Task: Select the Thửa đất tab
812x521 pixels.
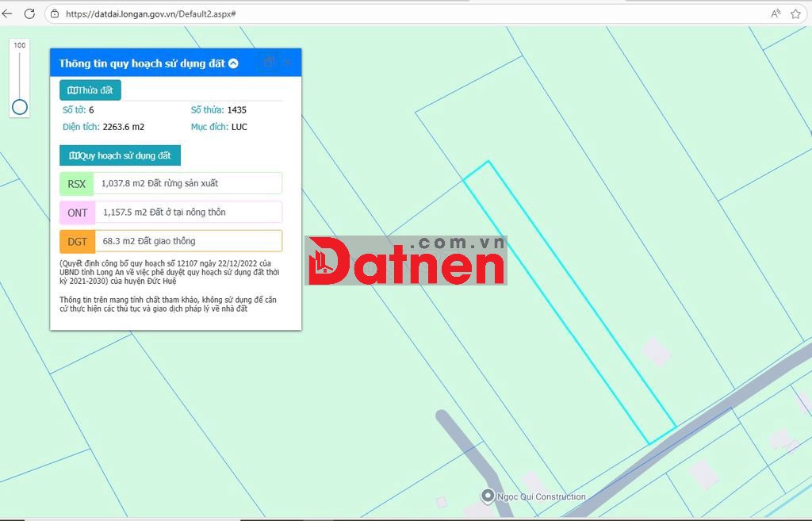Action: click(x=90, y=90)
